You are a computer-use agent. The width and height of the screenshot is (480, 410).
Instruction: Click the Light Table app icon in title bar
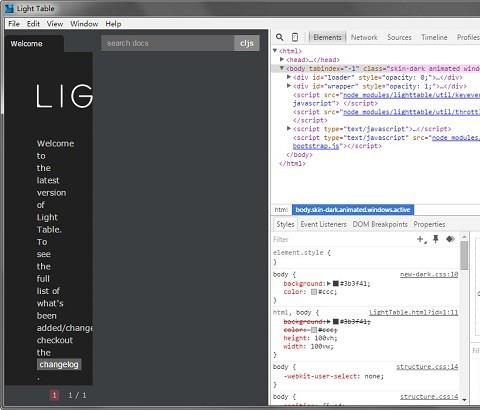pyautogui.click(x=9, y=8)
